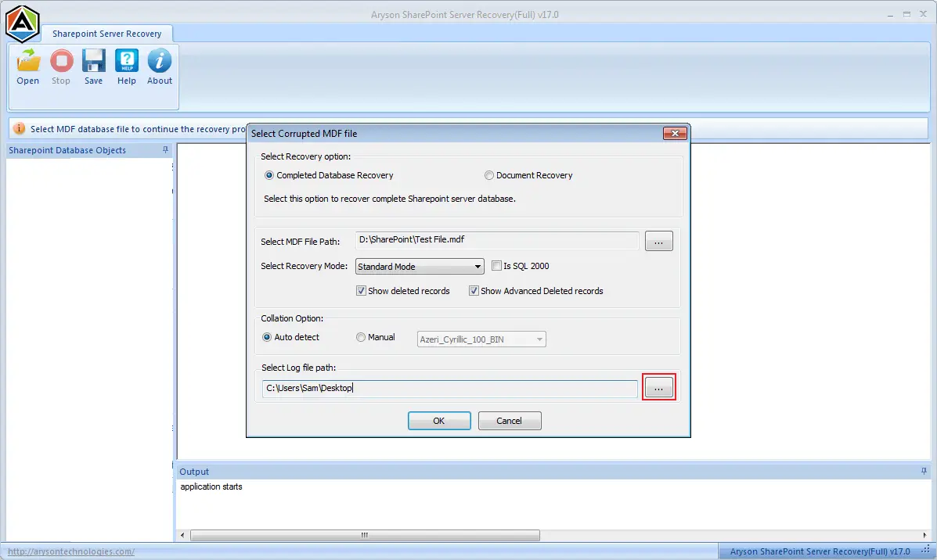Toggle the Output panel pin icon
The image size is (937, 560).
[x=924, y=471]
